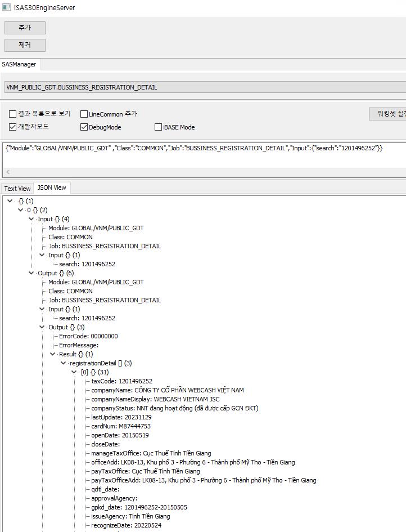
Task: Select the qdtl_date row
Action: tap(105, 489)
